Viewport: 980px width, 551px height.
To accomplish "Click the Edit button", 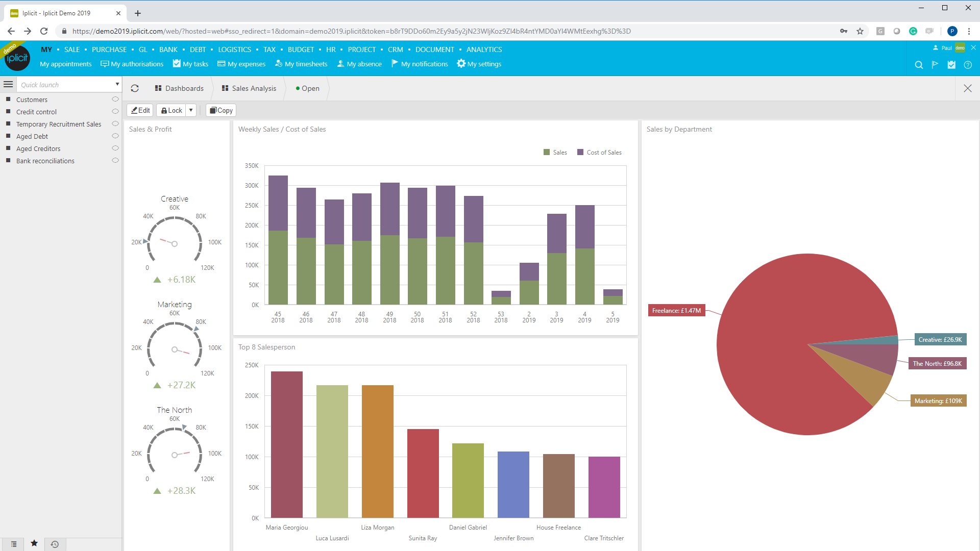I will (x=140, y=110).
